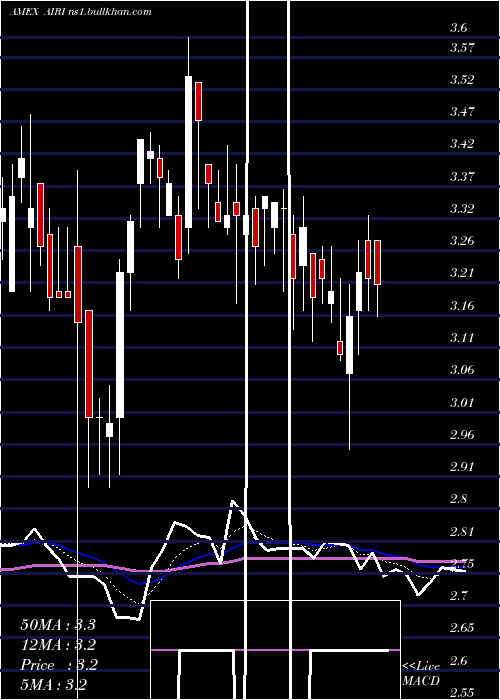
Task: Click the 3.57 price axis label
Action: tap(462, 47)
